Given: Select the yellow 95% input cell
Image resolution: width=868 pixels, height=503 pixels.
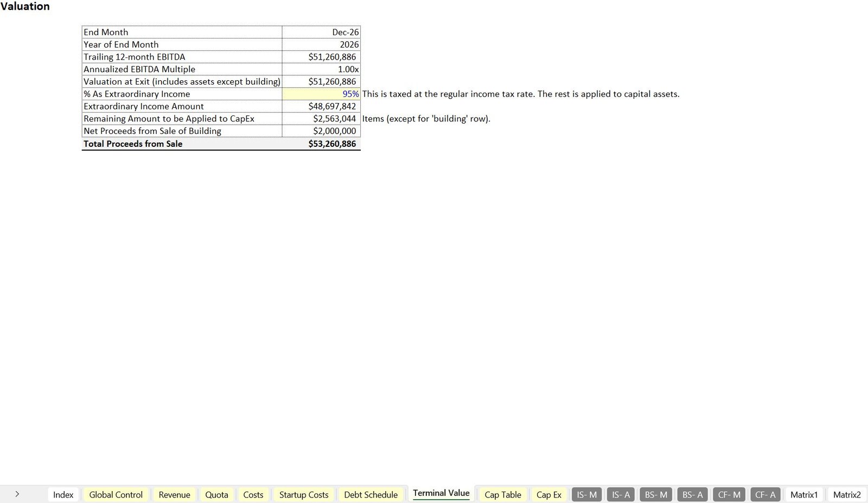Looking at the screenshot, I should point(321,94).
